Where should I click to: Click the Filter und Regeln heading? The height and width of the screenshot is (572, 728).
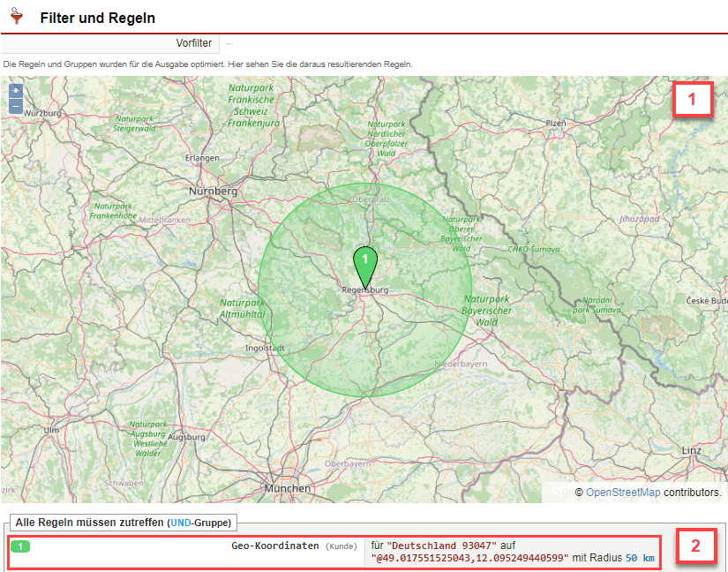(97, 18)
